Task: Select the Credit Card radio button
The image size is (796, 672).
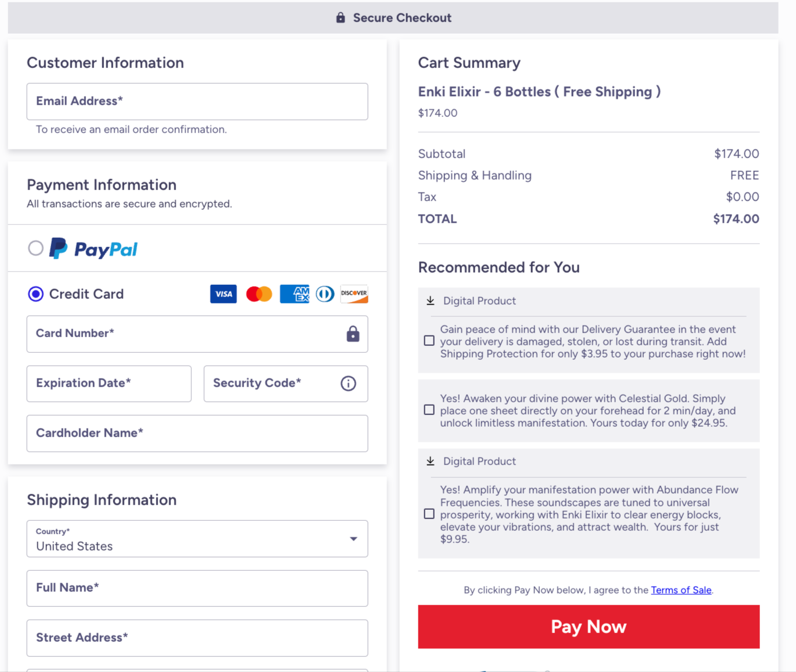Action: point(35,294)
